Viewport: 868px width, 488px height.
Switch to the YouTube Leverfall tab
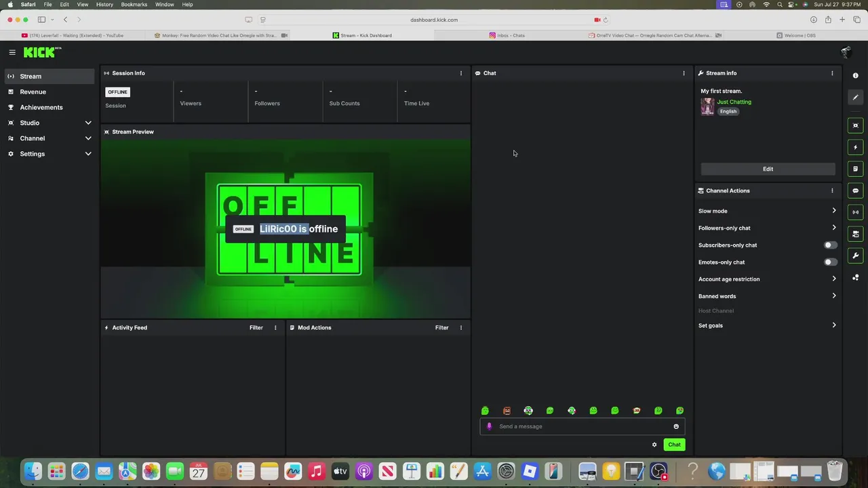point(73,35)
